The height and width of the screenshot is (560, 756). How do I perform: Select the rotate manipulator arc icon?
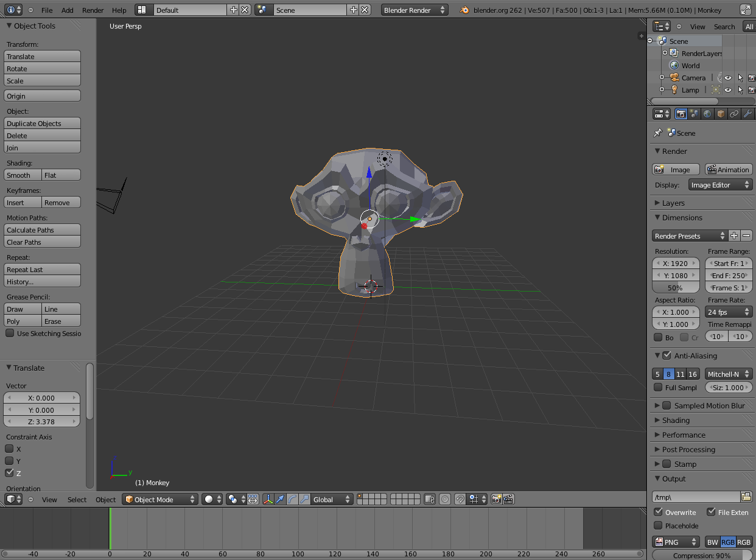pyautogui.click(x=292, y=499)
